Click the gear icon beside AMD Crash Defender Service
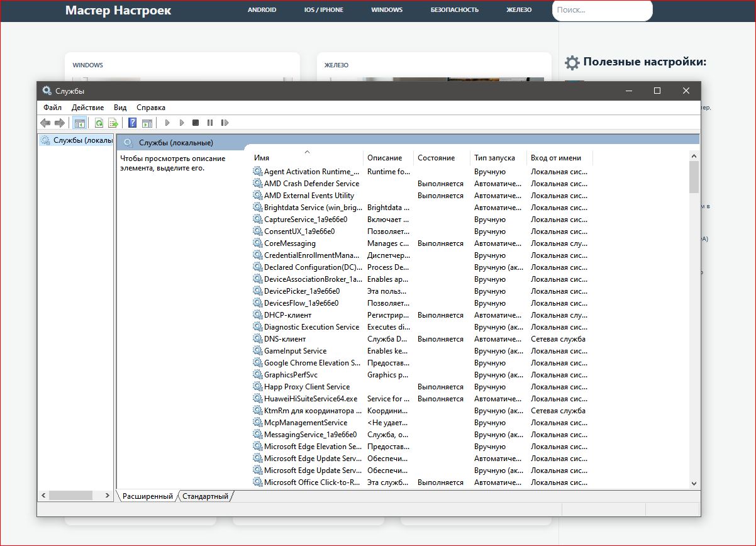 pyautogui.click(x=258, y=184)
